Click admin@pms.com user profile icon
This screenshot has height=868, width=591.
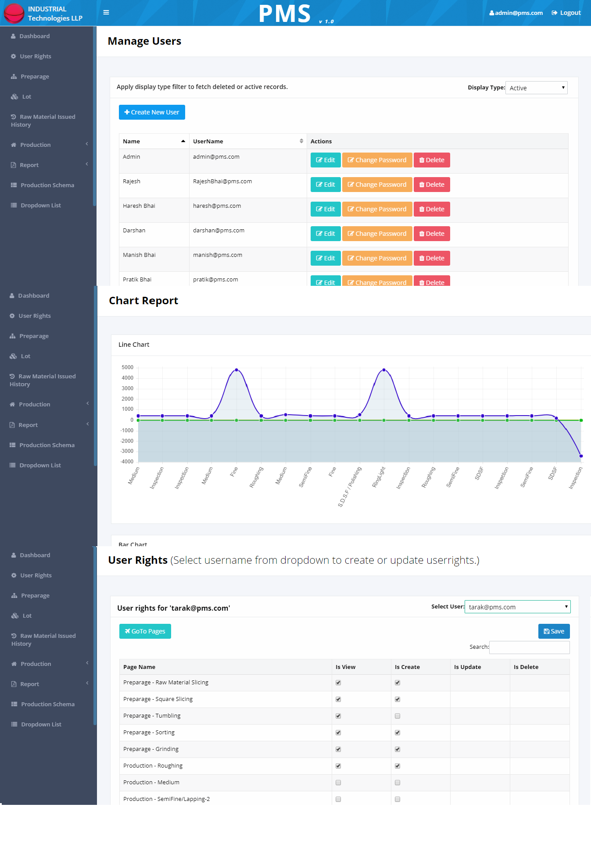click(x=491, y=13)
